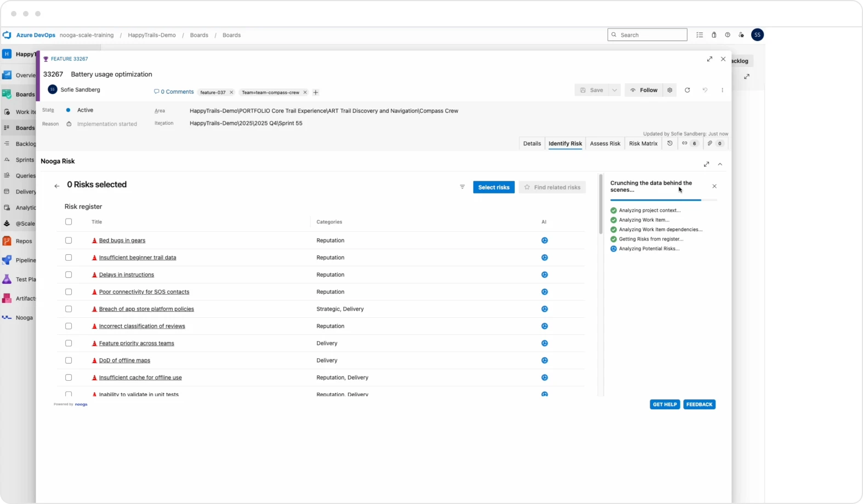Screen dimensions: 863x504
Task: Check the Incorrect classification of reviews risk
Action: point(69,326)
